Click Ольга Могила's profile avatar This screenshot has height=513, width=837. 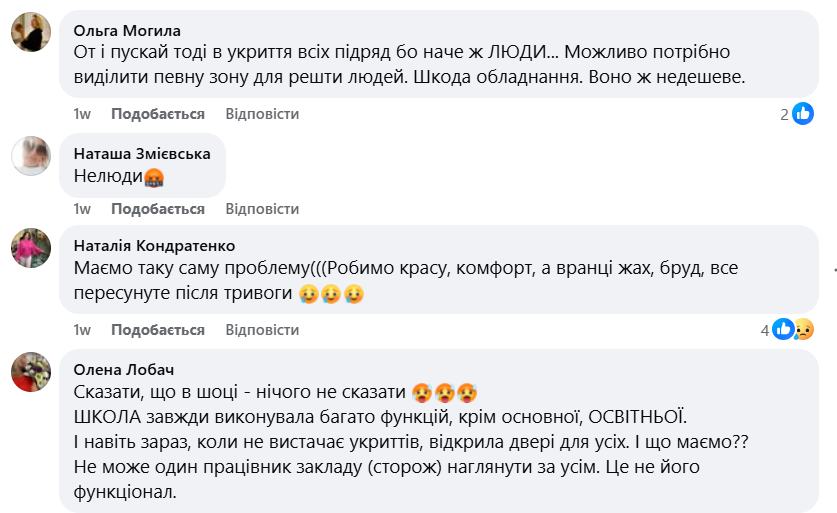tap(31, 31)
